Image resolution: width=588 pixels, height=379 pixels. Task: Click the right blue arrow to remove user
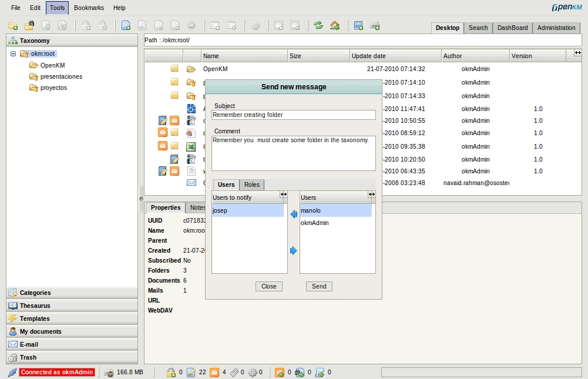(294, 250)
